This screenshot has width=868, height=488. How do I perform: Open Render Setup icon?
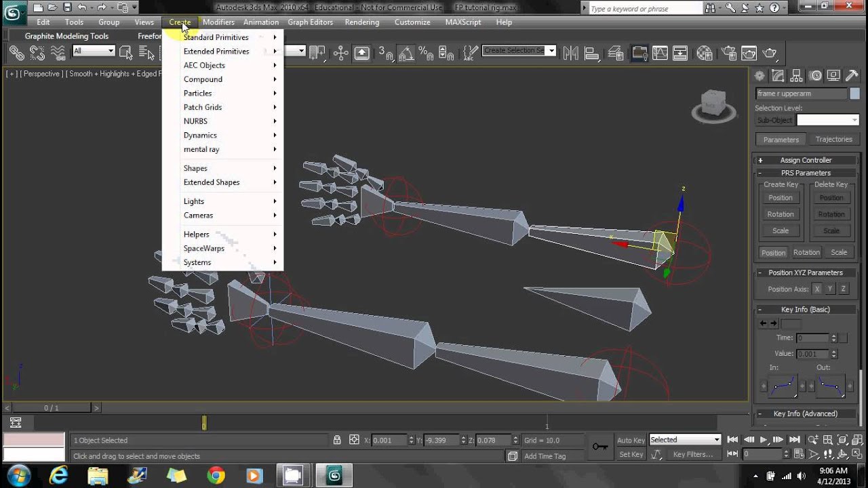click(x=728, y=53)
